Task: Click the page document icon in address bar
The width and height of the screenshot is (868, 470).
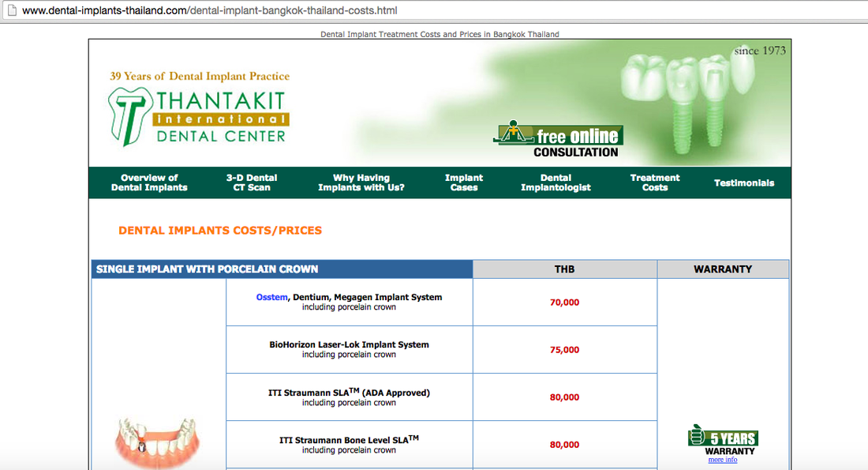Action: point(12,10)
